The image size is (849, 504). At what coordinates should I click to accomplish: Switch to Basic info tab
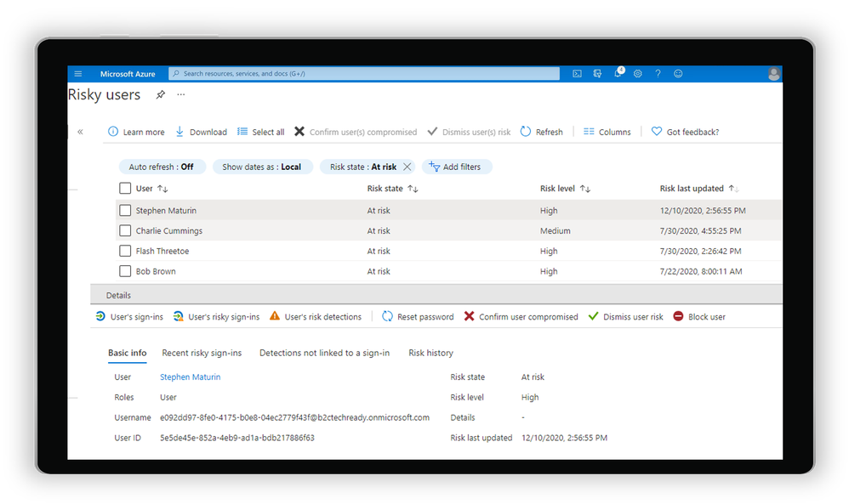coord(128,353)
